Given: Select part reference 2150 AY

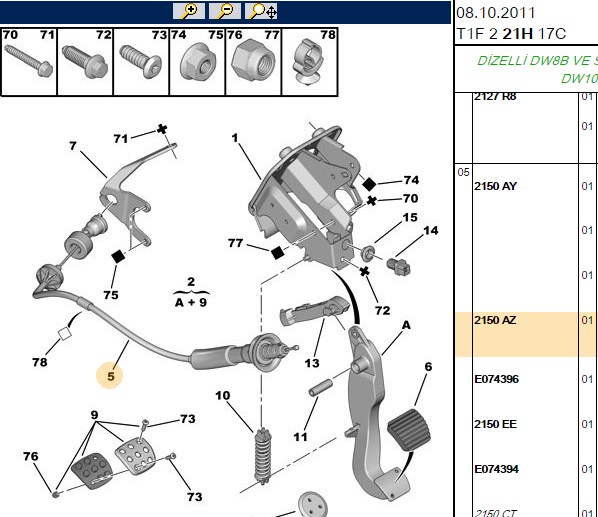Looking at the screenshot, I should pyautogui.click(x=495, y=186).
